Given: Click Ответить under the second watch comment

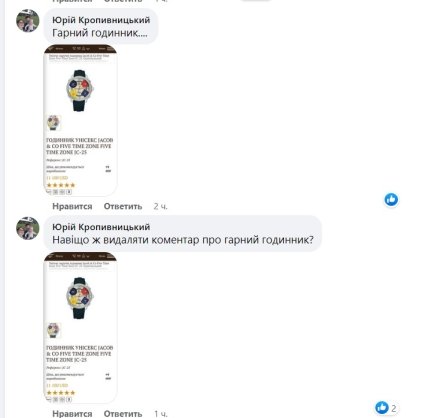Looking at the screenshot, I should point(123,414).
